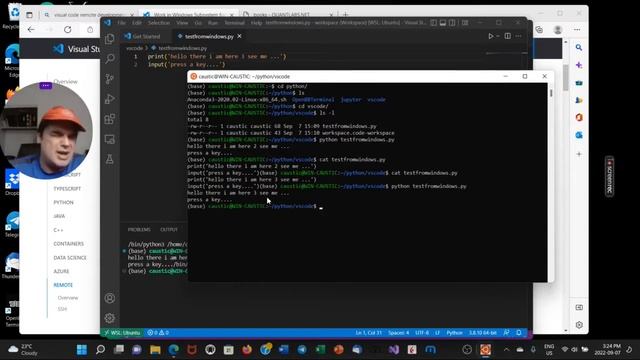
Task: Open Edge sidebar search icon
Action: pos(579,47)
